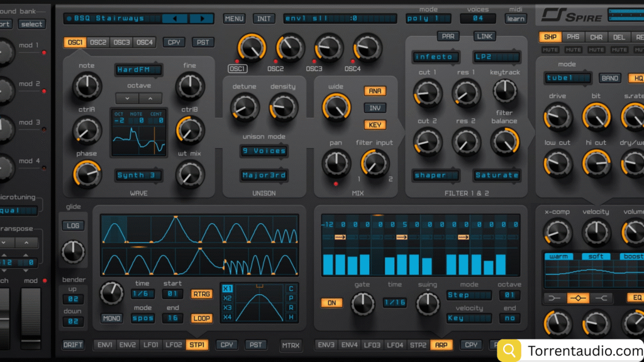This screenshot has height=362, width=644.
Task: Toggle the LOOP button in stepper
Action: point(202,318)
